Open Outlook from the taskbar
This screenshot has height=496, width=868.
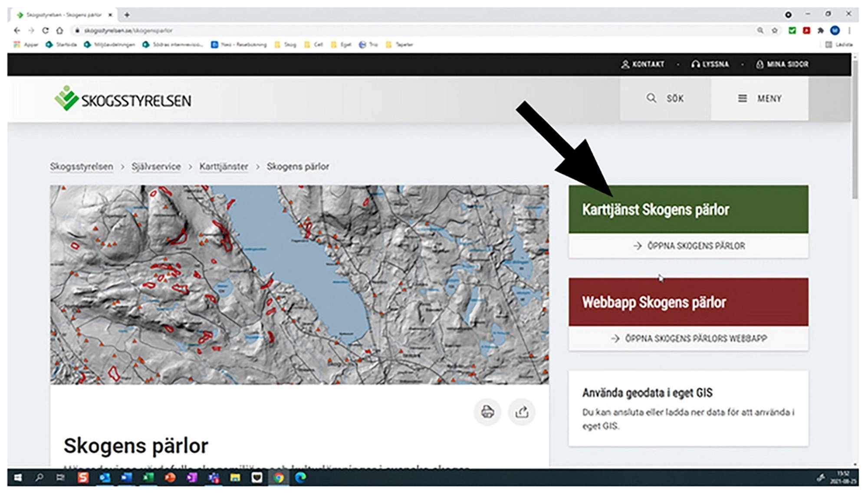pyautogui.click(x=105, y=478)
